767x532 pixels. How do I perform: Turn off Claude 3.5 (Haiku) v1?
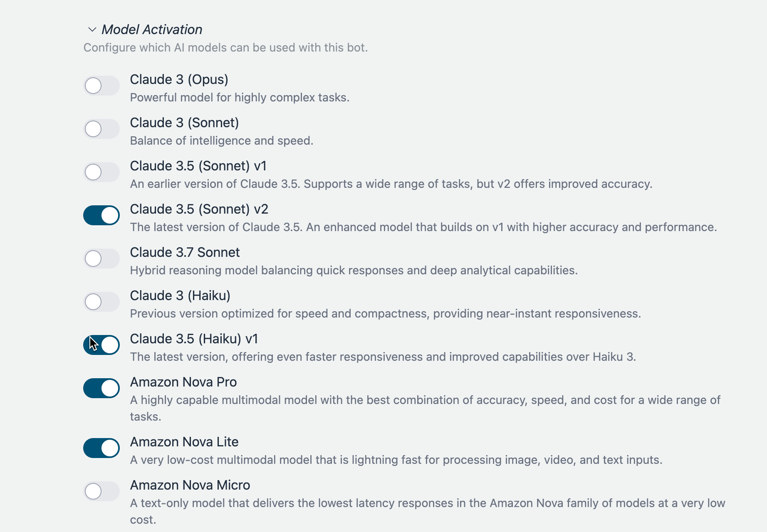click(x=101, y=345)
